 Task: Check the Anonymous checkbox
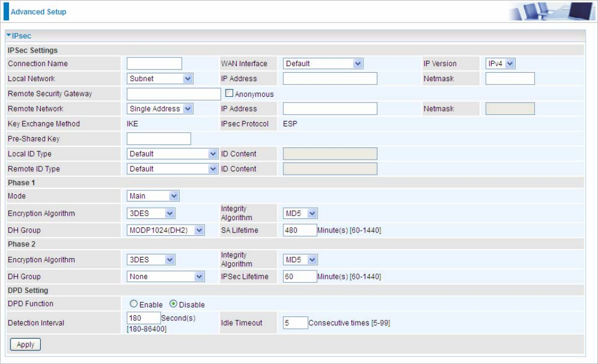click(x=229, y=93)
